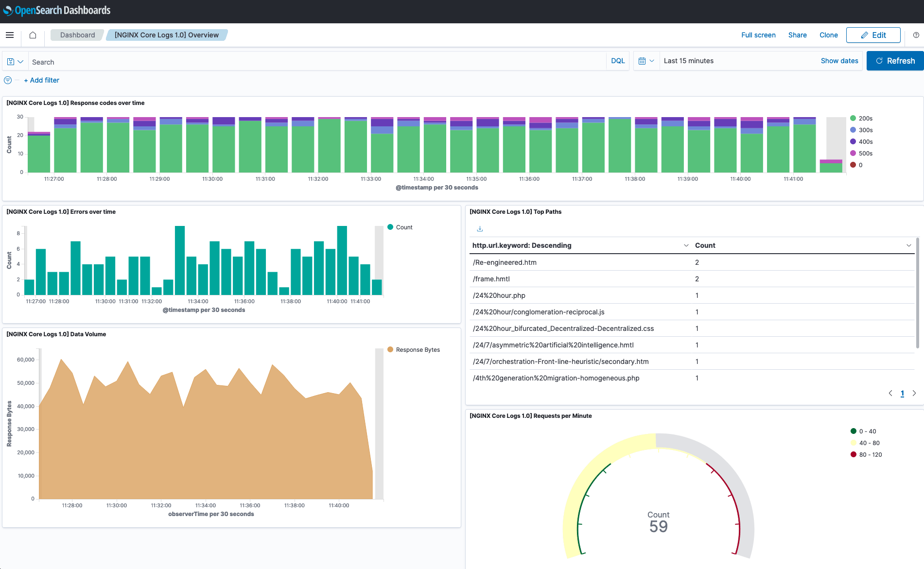Go to next page of Top Paths
This screenshot has width=924, height=569.
pos(914,394)
